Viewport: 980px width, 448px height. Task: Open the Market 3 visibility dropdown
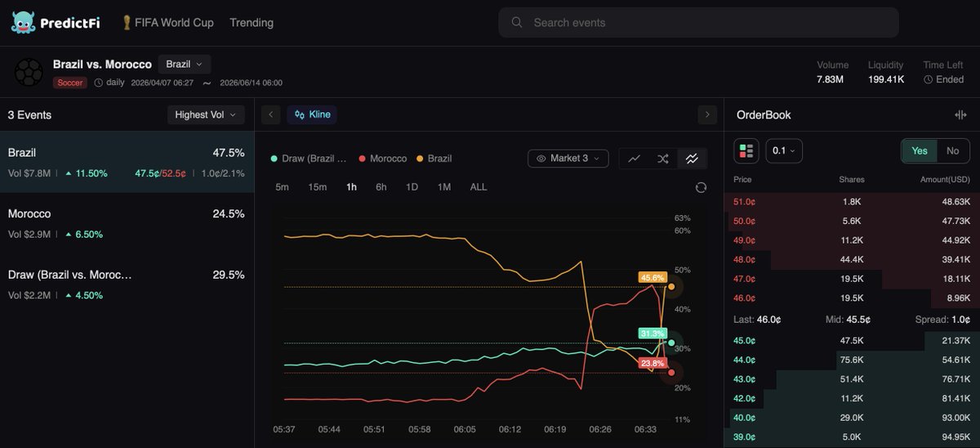(568, 159)
